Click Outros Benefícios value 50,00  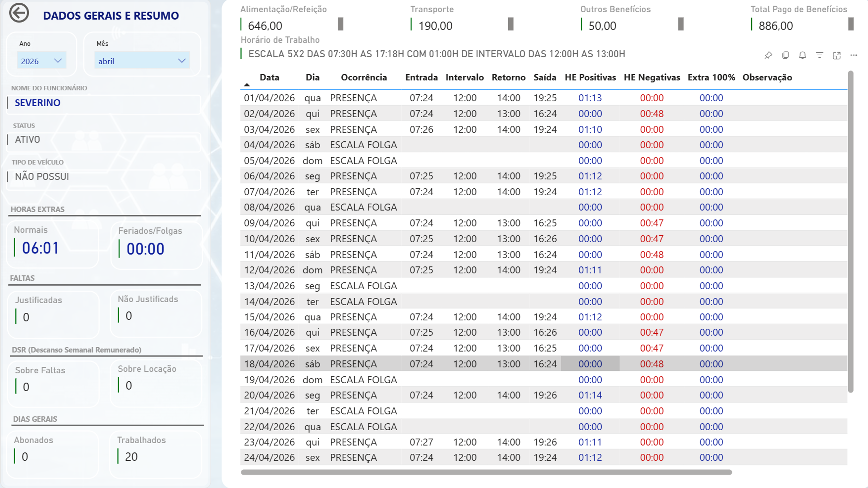[x=602, y=26]
